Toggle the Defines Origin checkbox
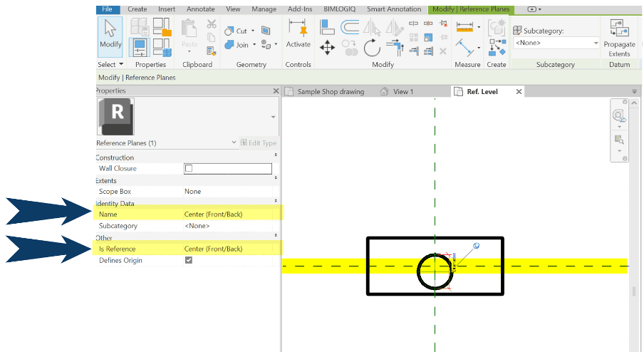The width and height of the screenshot is (644, 352). (x=189, y=260)
